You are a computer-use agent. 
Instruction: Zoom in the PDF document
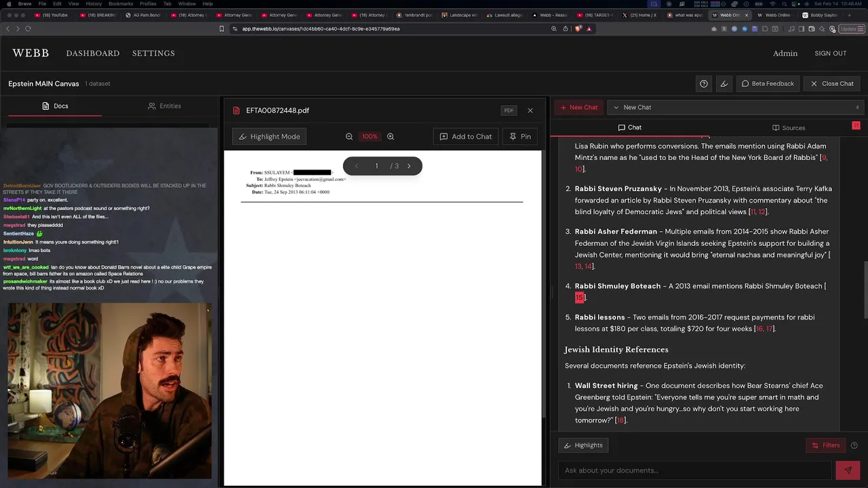tap(391, 136)
